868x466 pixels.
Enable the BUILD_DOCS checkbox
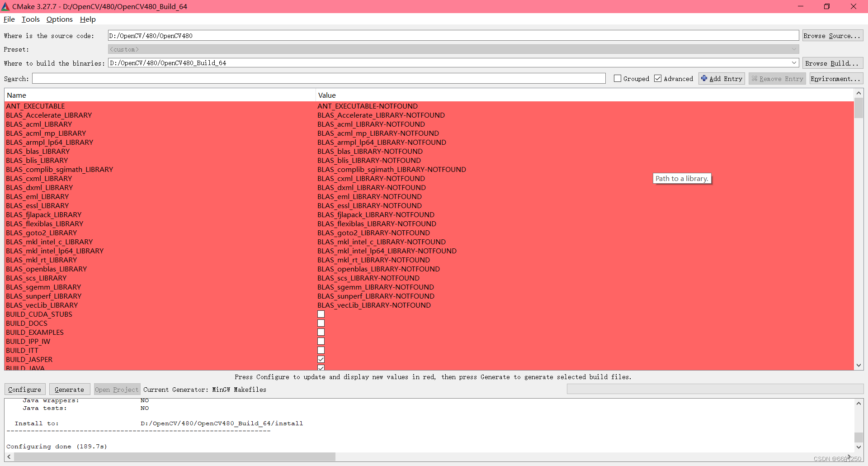[x=321, y=323]
